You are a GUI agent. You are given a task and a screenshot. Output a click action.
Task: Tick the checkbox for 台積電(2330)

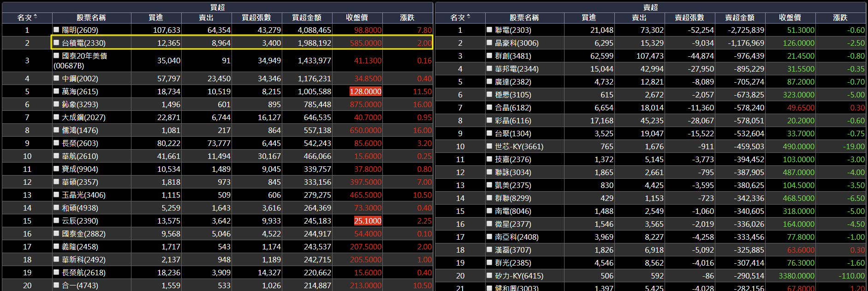pos(56,42)
